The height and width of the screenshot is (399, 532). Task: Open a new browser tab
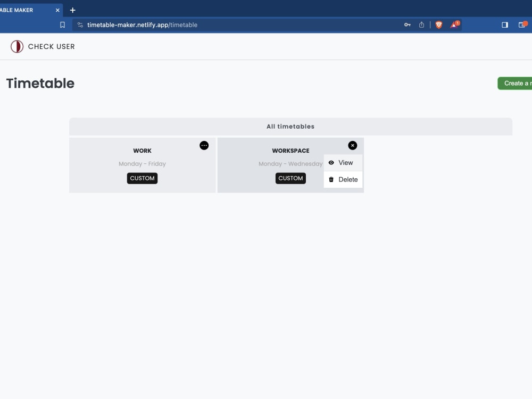coord(72,10)
